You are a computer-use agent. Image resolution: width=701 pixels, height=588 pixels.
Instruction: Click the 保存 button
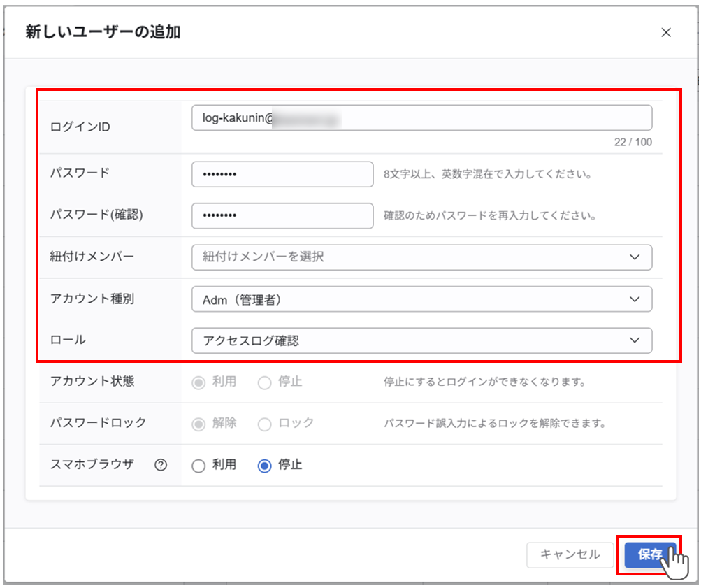click(650, 554)
